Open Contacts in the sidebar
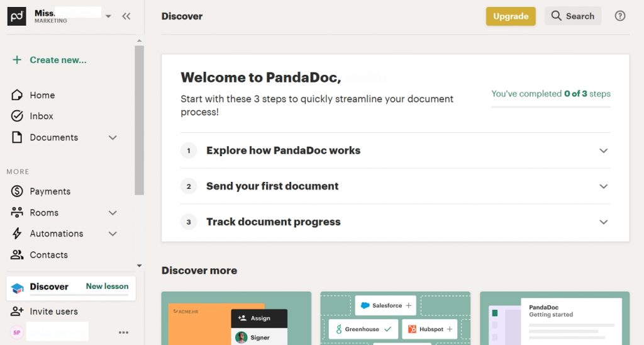Screen dimensions: 644x345 click(x=48, y=255)
